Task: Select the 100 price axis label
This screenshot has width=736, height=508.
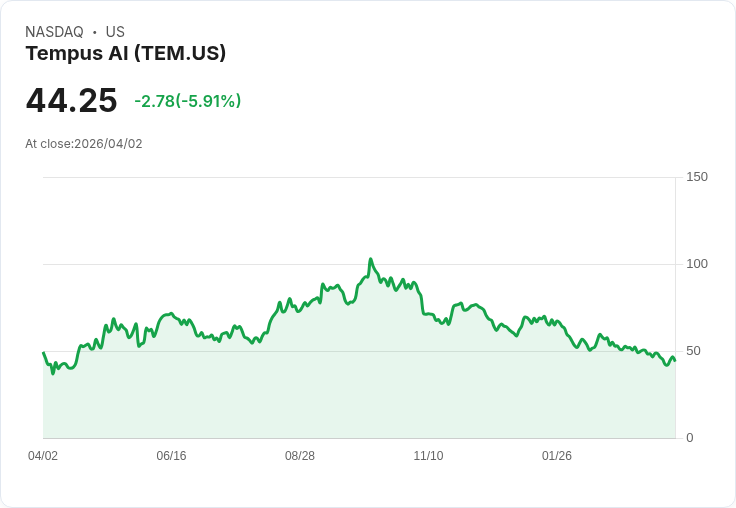Action: (x=697, y=264)
